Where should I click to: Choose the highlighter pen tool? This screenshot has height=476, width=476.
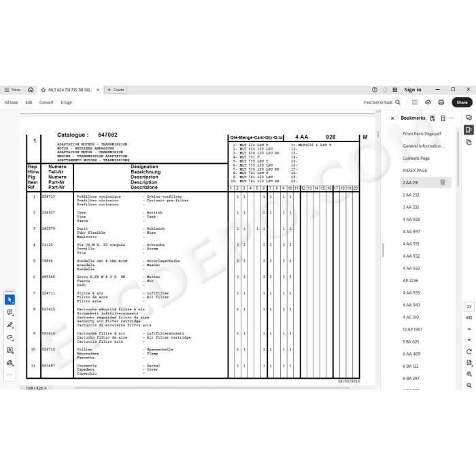(10, 325)
